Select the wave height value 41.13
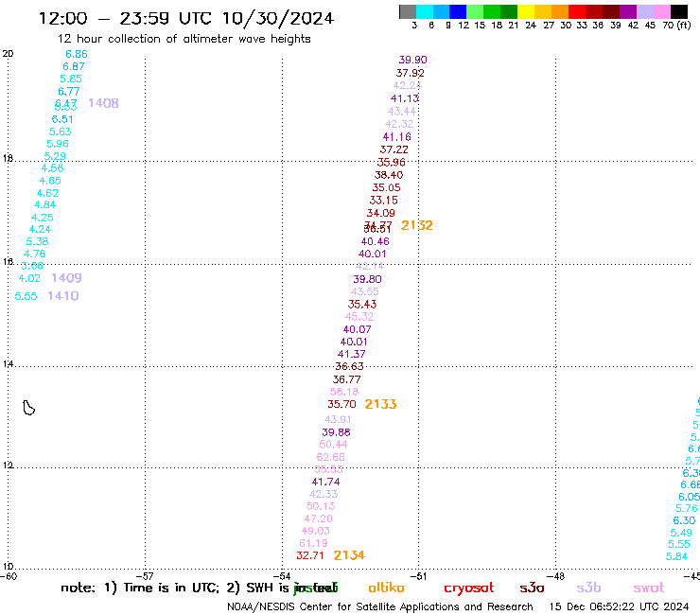Image resolution: width=700 pixels, height=615 pixels. click(405, 98)
